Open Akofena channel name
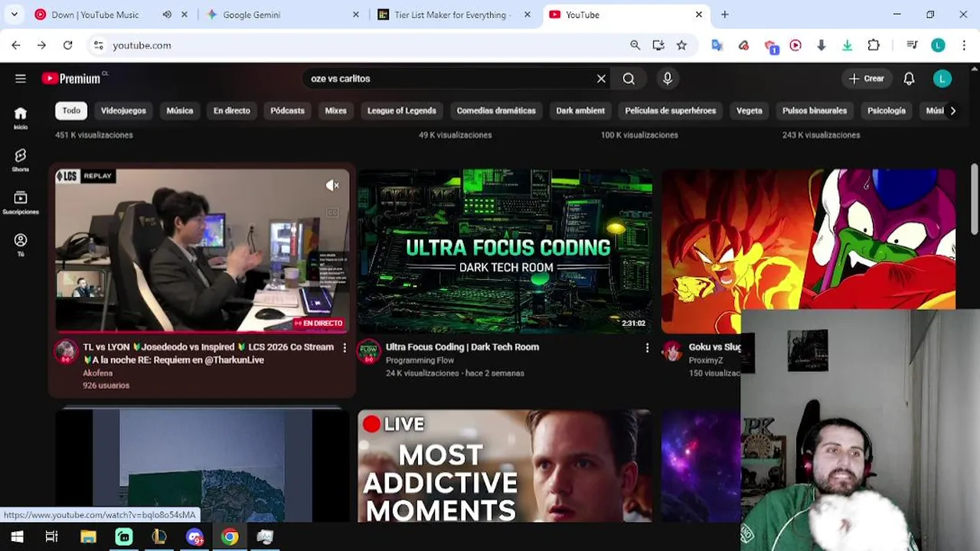Viewport: 980px width, 551px height. 97,373
